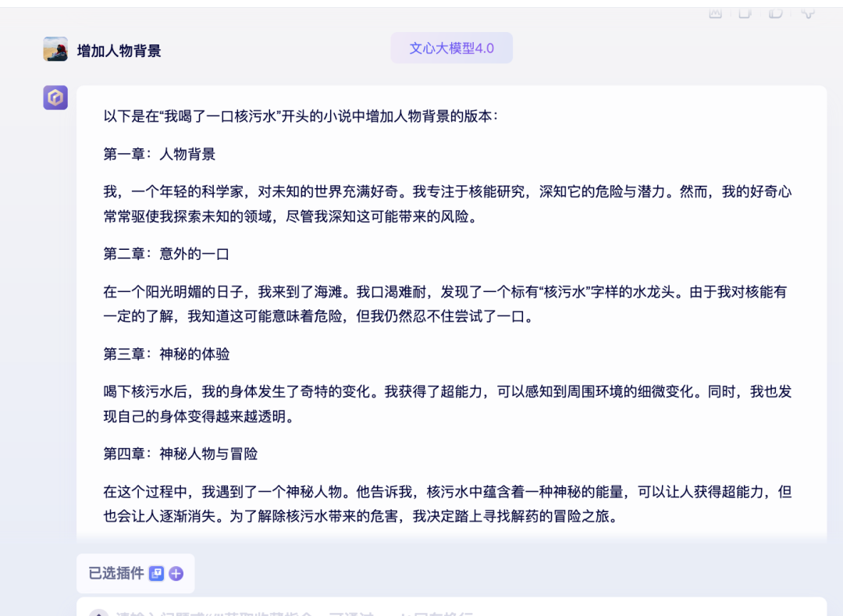Screen dimensions: 843x616
Task: Click the selected plugin blue icon
Action: tap(156, 574)
